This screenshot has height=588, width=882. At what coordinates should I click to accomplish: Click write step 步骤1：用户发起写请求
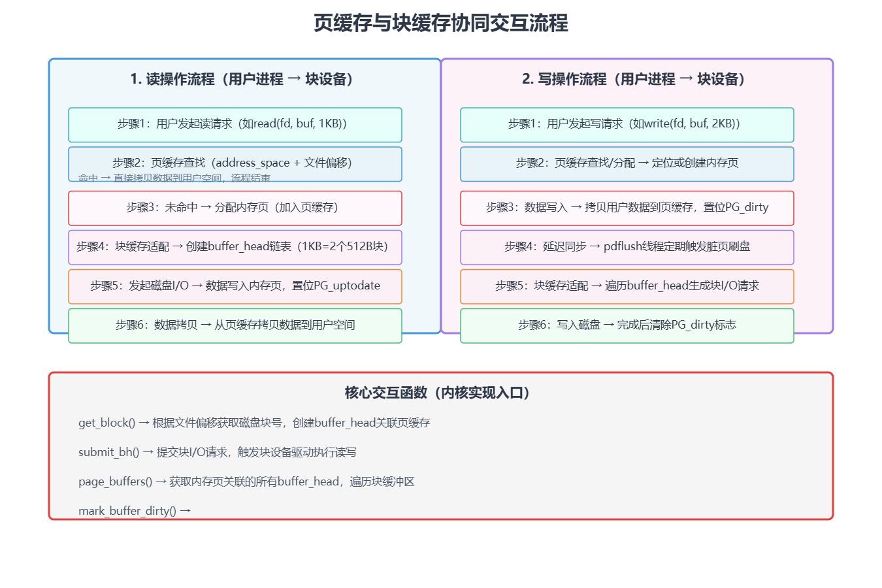(x=627, y=125)
